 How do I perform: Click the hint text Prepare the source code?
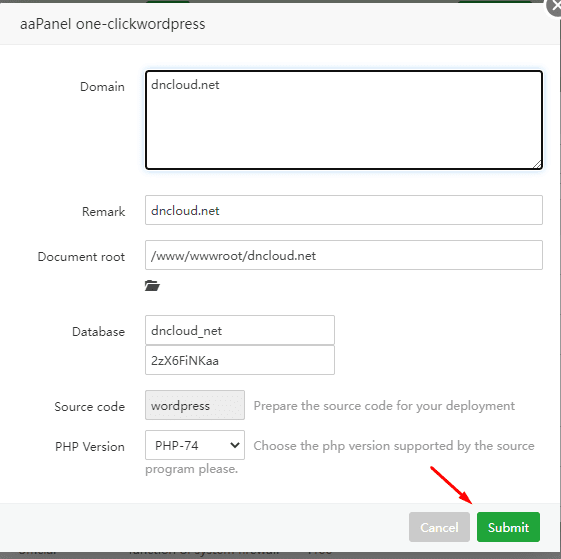[x=384, y=406]
